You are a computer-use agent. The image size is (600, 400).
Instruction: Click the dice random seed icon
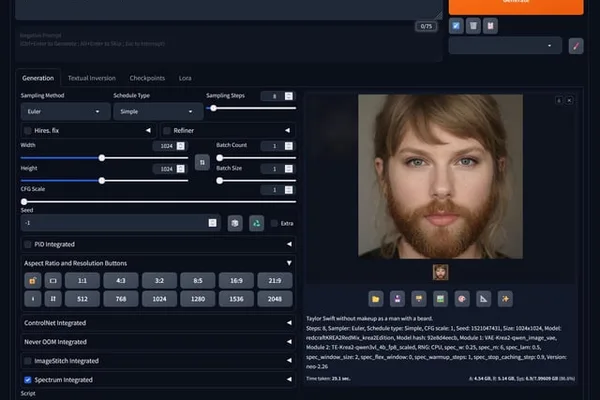click(235, 223)
